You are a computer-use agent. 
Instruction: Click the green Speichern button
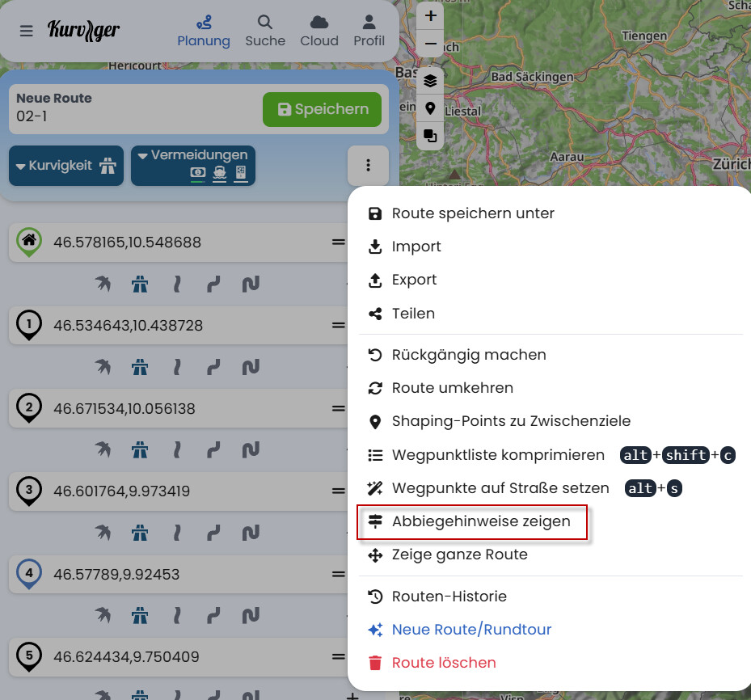(322, 109)
